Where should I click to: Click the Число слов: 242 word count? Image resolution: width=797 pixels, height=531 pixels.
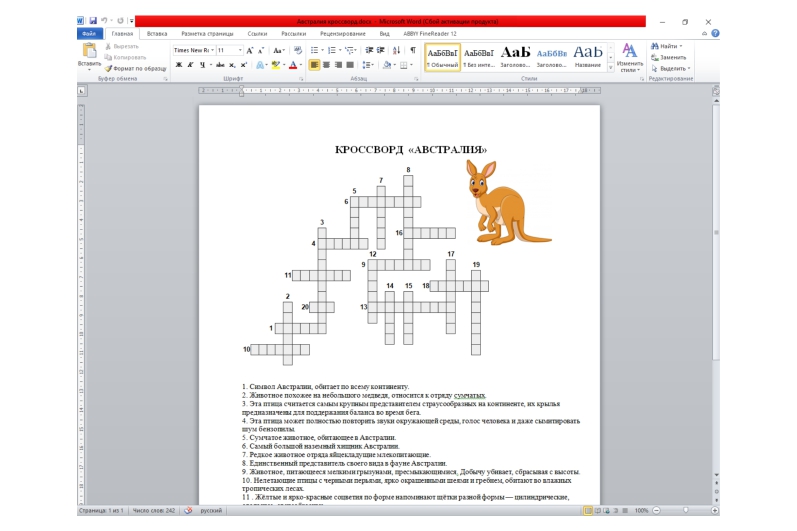(154, 510)
